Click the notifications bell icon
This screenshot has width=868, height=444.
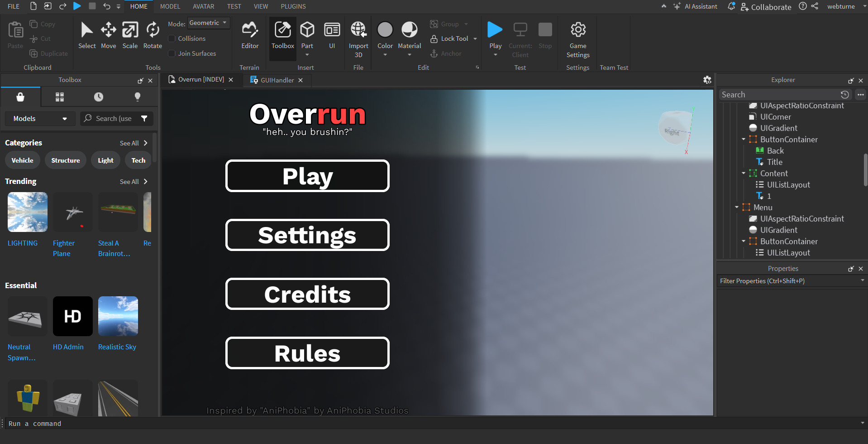click(x=731, y=6)
